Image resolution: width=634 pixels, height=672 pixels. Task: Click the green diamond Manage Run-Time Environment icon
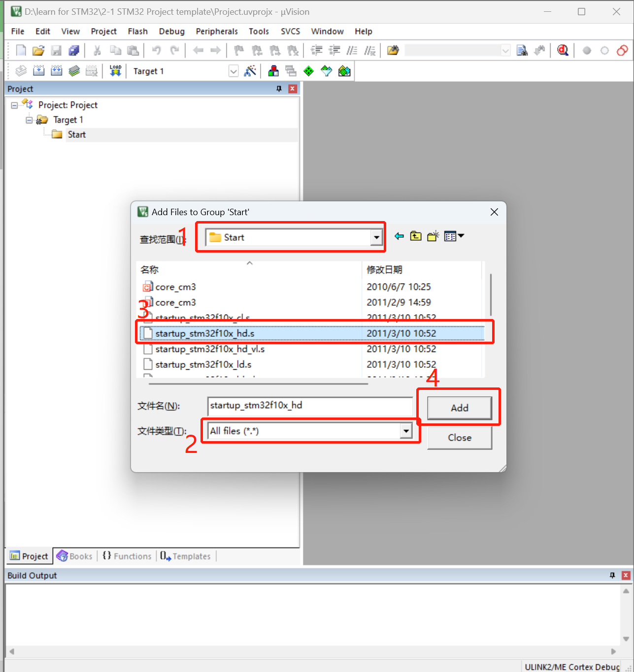308,71
